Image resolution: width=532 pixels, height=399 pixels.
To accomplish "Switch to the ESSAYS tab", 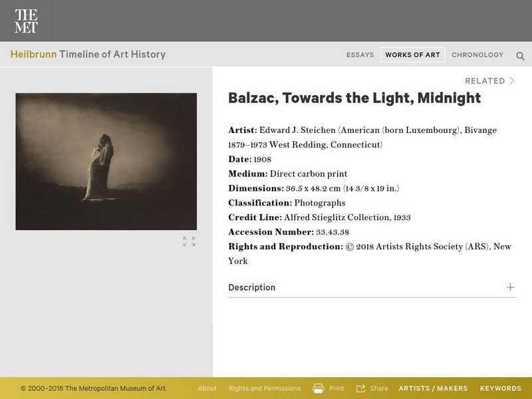I will pyautogui.click(x=360, y=55).
